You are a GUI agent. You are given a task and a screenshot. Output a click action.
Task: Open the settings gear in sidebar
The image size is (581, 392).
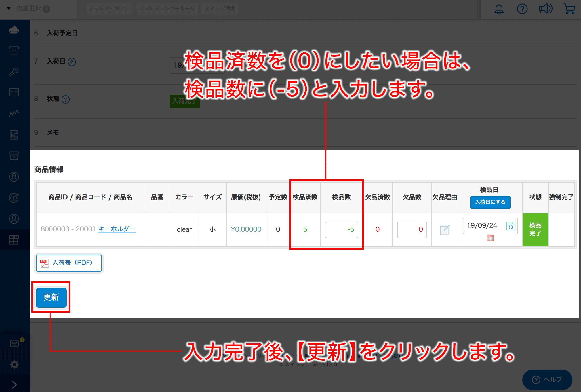click(14, 364)
